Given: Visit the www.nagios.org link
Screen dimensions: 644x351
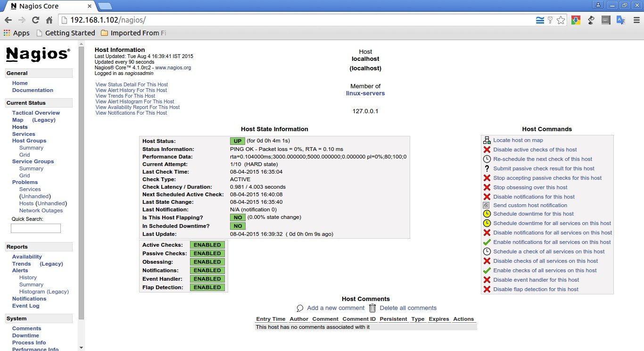Looking at the screenshot, I should (173, 67).
